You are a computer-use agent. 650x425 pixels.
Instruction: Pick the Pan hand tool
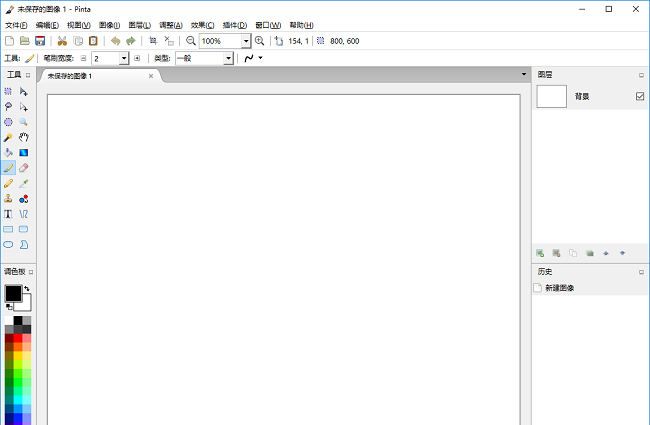pyautogui.click(x=23, y=137)
